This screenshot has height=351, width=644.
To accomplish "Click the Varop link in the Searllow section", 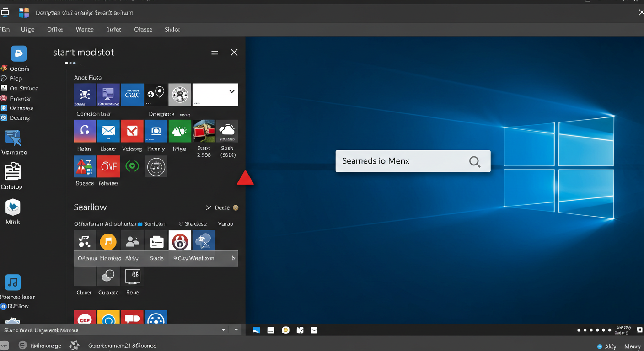I will (225, 223).
